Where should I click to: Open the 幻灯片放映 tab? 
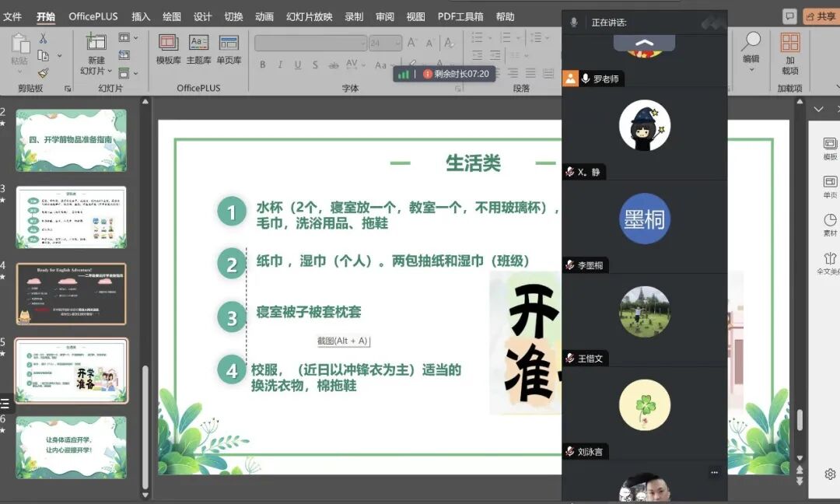[309, 16]
